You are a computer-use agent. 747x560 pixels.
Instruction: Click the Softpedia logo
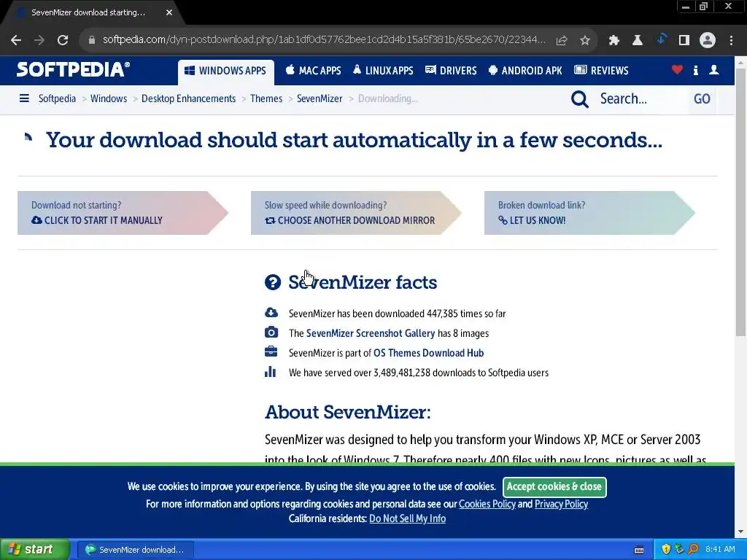73,69
